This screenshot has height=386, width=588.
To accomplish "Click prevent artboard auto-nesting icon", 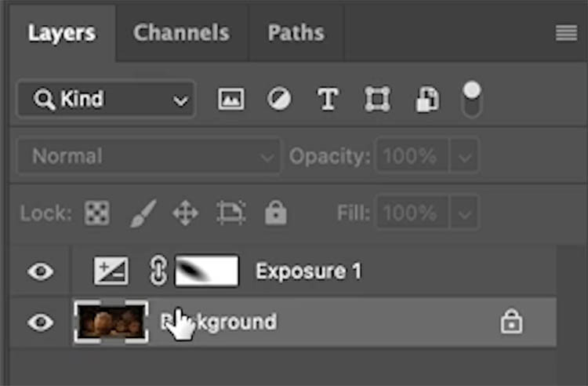I will pos(231,213).
